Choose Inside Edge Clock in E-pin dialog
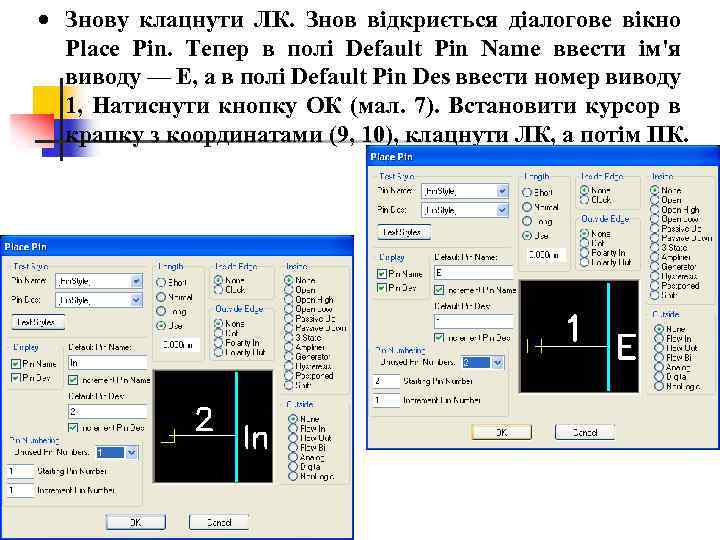The image size is (720, 540). pyautogui.click(x=585, y=200)
